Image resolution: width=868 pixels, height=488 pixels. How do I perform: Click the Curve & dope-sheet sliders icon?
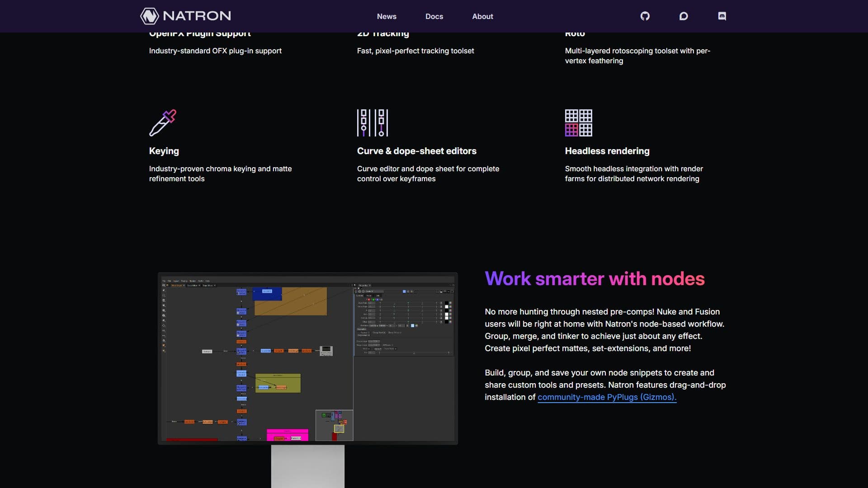coord(373,122)
